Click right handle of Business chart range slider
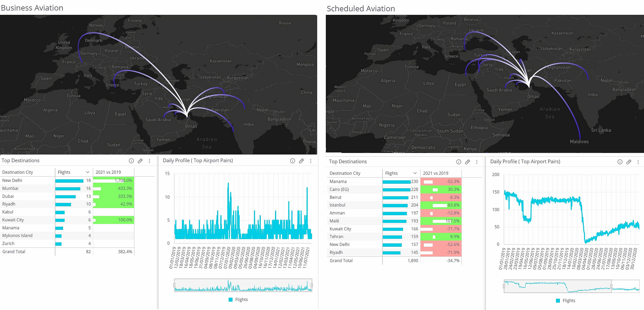Screen dimensions: 644x310 312,285
